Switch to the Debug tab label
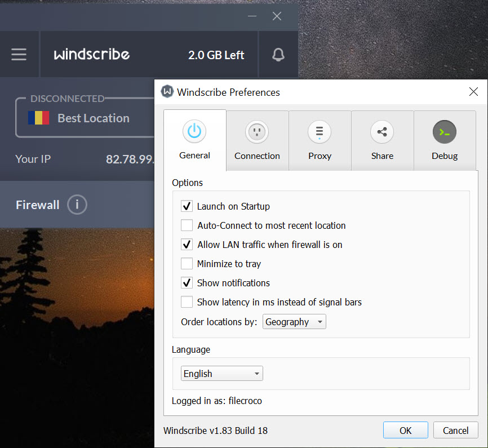The width and height of the screenshot is (488, 448). (445, 156)
